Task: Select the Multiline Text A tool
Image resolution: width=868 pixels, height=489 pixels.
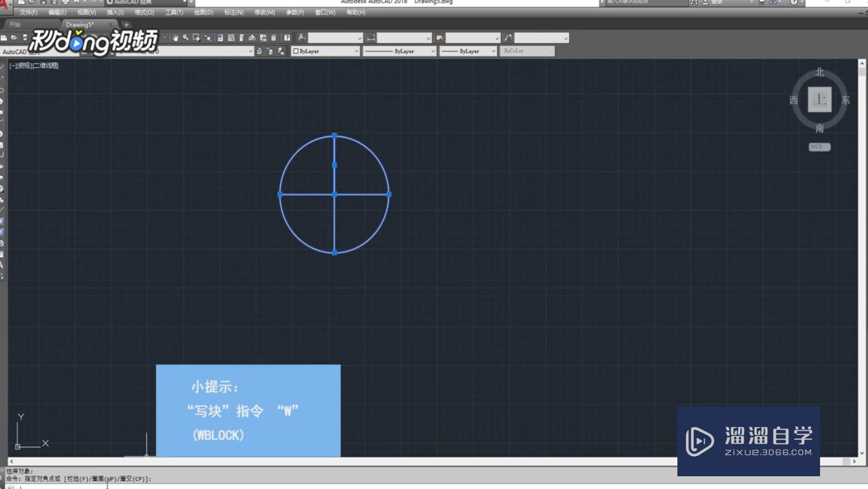Action: tap(2, 265)
